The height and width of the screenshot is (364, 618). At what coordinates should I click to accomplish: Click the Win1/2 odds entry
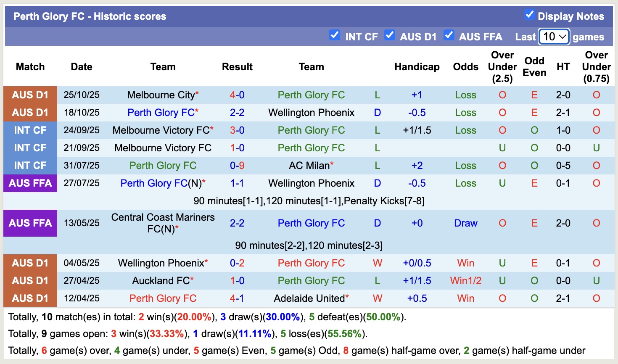465,281
